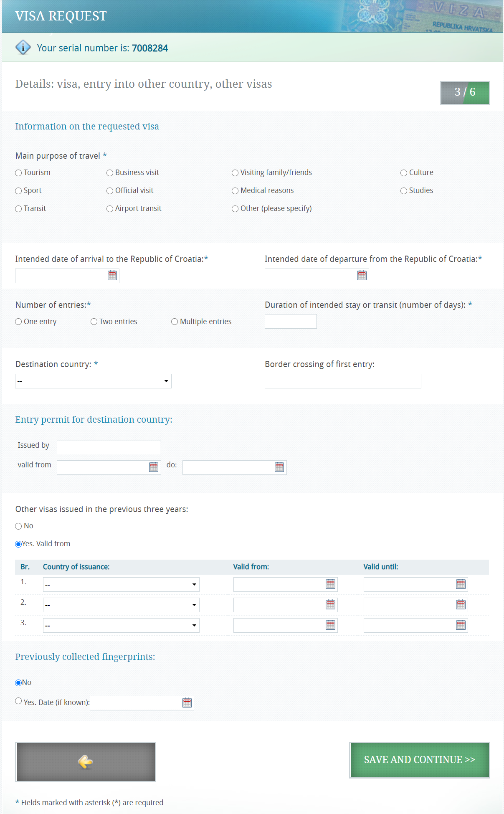Select No for previously collected fingerprints
This screenshot has width=504, height=814.
click(18, 683)
